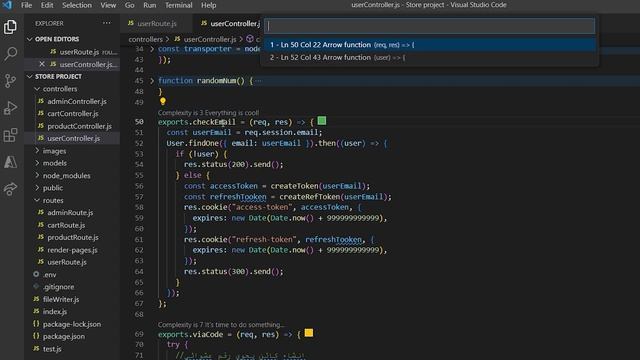Open the Live Share view icon
The image size is (640, 360).
pos(10,189)
